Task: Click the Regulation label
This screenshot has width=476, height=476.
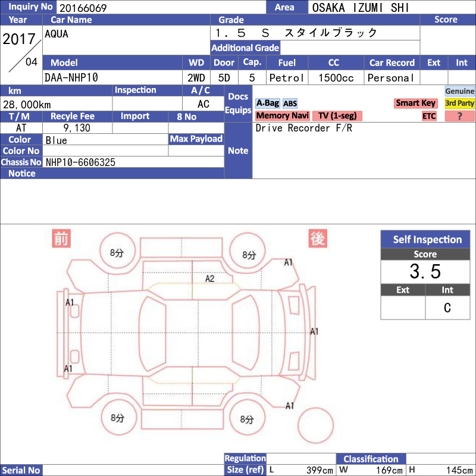Action: coord(245,458)
